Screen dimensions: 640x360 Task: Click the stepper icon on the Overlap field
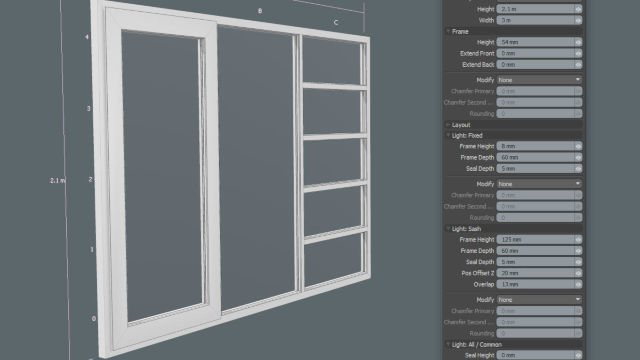pos(578,284)
